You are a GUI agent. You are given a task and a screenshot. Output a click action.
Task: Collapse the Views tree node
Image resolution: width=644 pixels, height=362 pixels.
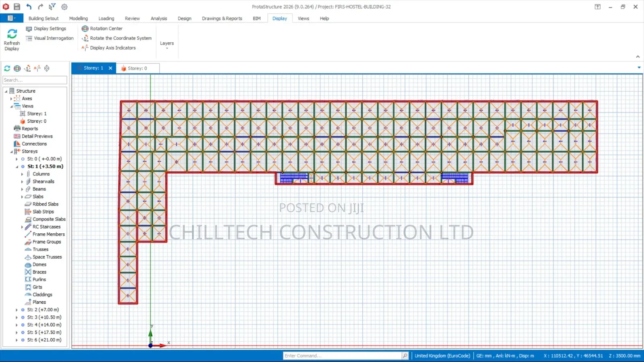coord(11,106)
